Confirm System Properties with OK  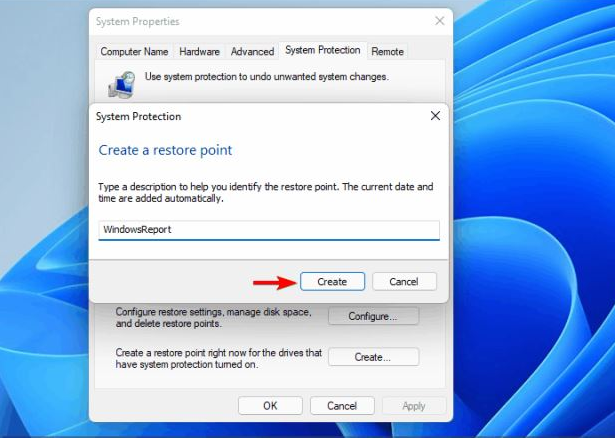click(x=270, y=406)
